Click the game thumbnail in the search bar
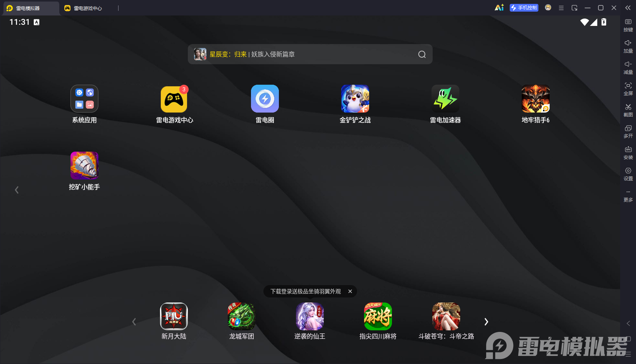Image resolution: width=636 pixels, height=364 pixels. [200, 54]
